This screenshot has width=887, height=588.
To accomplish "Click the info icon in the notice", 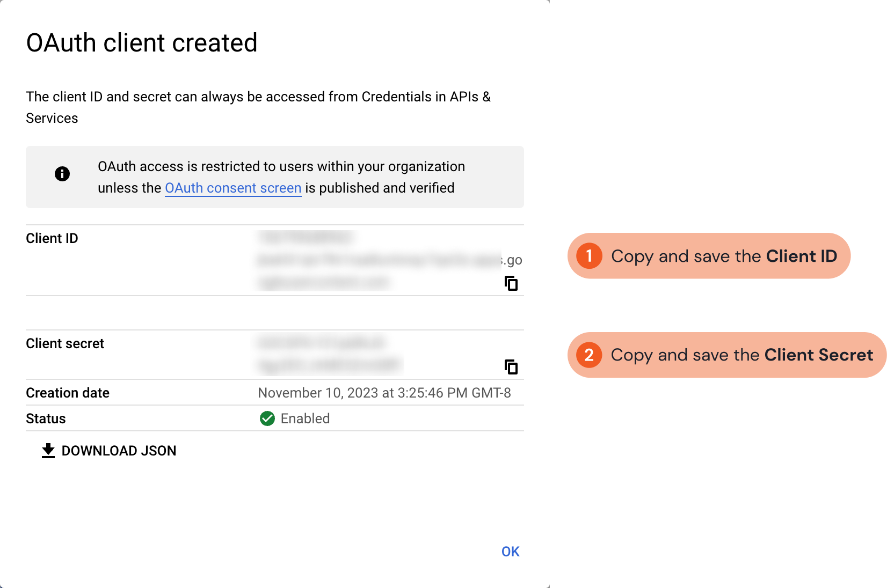I will pos(62,174).
